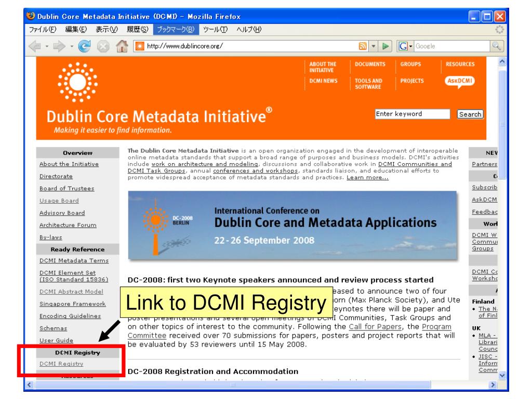Open DOCUMENTS nav link
The width and height of the screenshot is (532, 399).
click(370, 64)
